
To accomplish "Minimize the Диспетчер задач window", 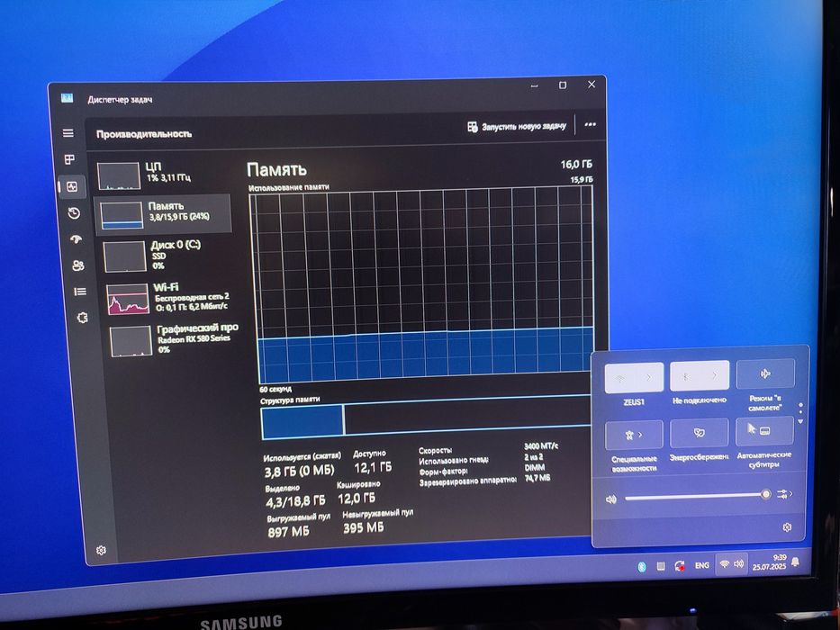I will tap(534, 85).
